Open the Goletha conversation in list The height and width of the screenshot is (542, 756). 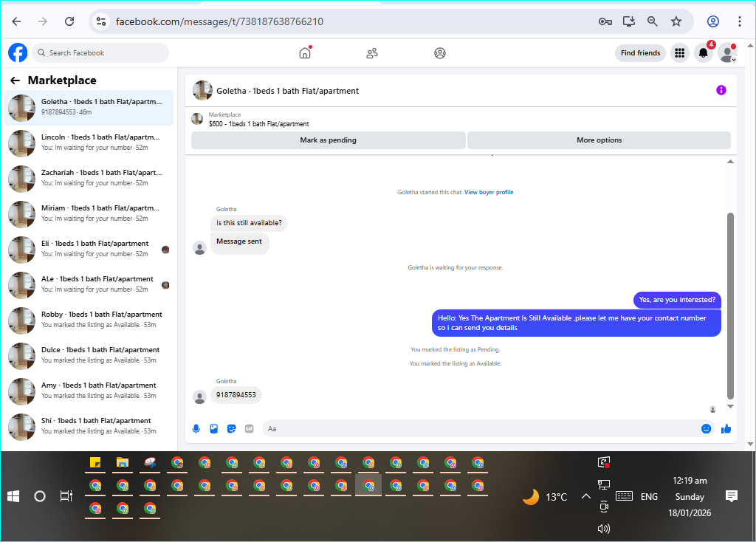click(x=89, y=108)
